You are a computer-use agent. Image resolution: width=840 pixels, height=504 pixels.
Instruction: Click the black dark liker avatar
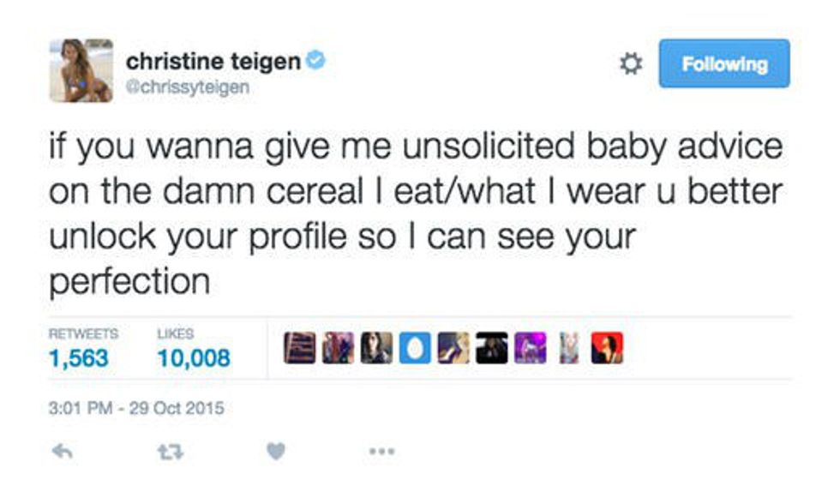pyautogui.click(x=492, y=348)
